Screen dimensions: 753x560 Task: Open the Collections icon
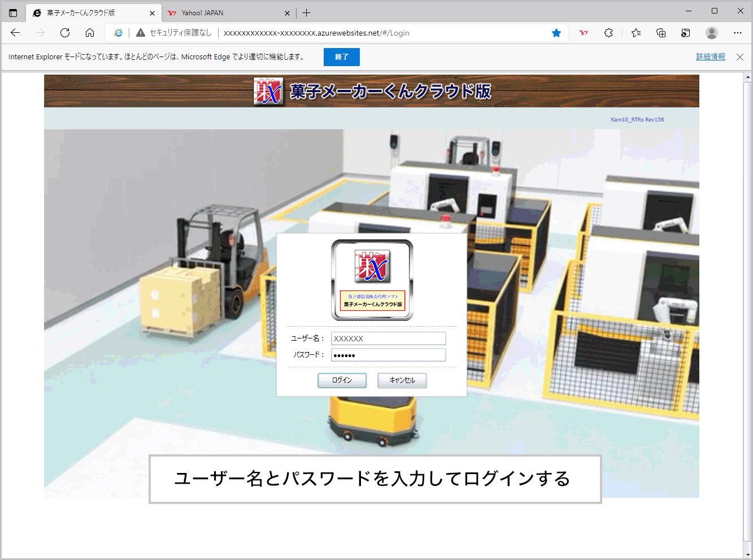pos(661,33)
